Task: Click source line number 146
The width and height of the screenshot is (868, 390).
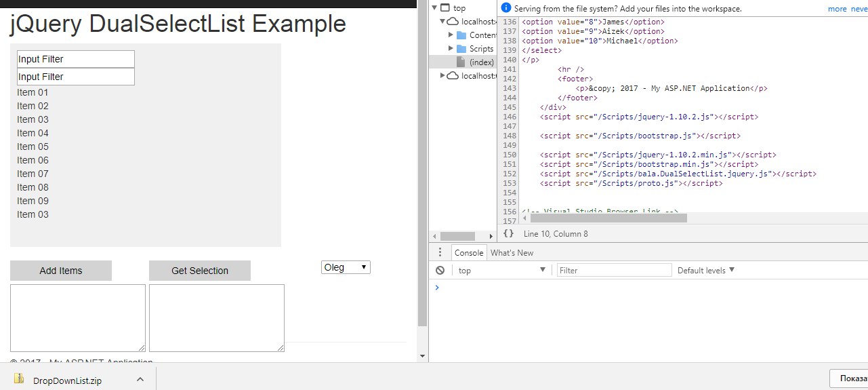Action: [x=510, y=117]
